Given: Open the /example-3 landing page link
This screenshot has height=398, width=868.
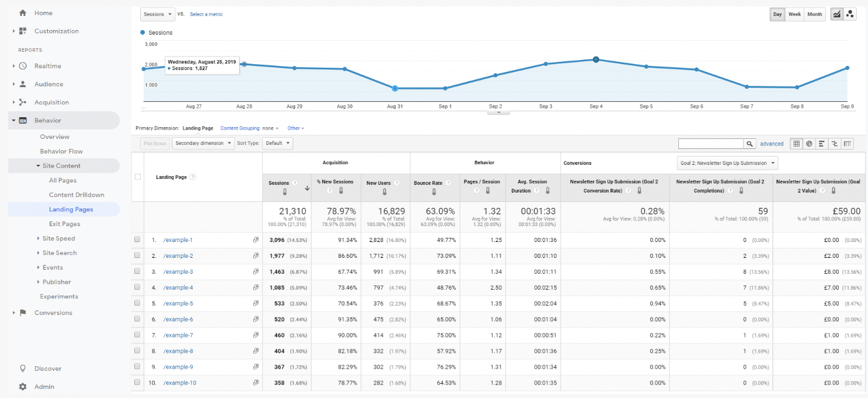Looking at the screenshot, I should click(x=178, y=272).
